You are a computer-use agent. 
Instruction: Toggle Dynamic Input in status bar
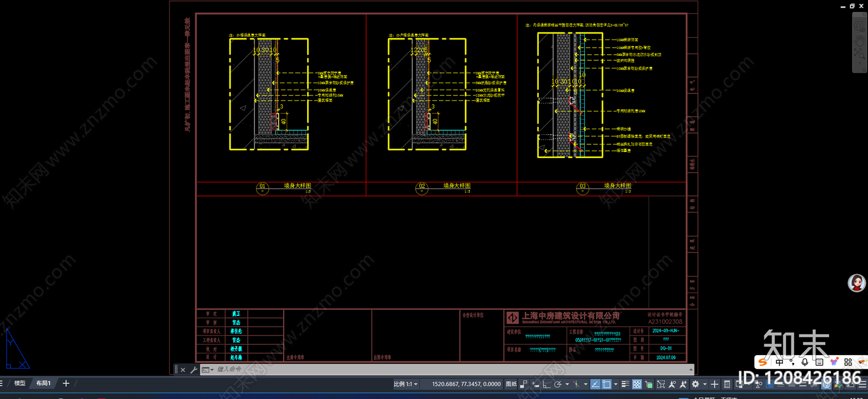(535, 384)
